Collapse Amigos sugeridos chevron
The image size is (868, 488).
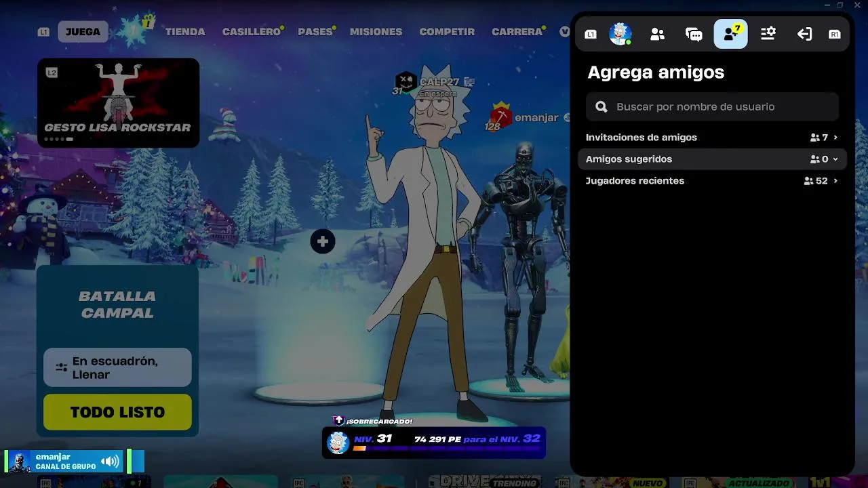(x=835, y=159)
